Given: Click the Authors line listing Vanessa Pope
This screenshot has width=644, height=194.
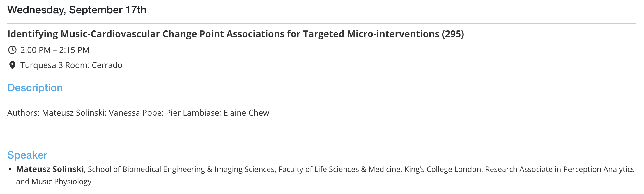Looking at the screenshot, I should [x=138, y=113].
